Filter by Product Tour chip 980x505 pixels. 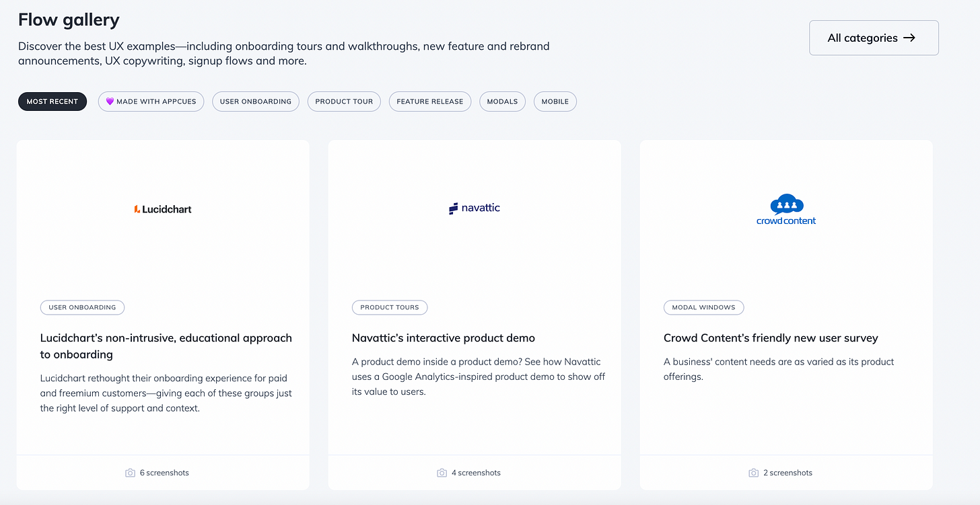point(344,102)
